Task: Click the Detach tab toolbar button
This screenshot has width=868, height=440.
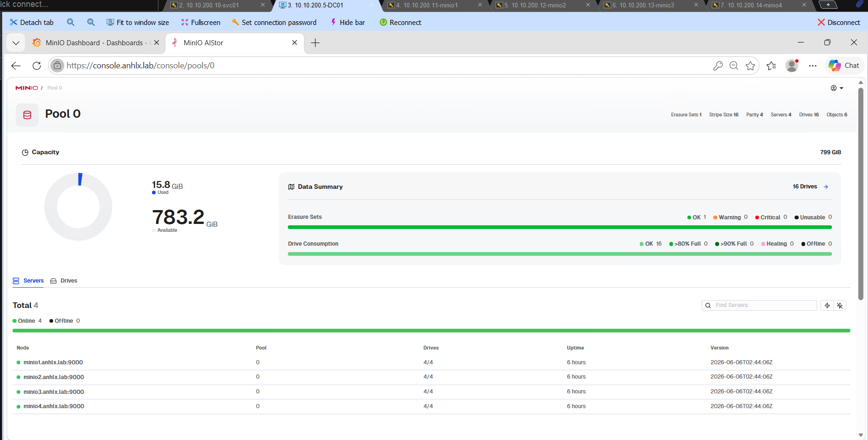Action: (31, 22)
